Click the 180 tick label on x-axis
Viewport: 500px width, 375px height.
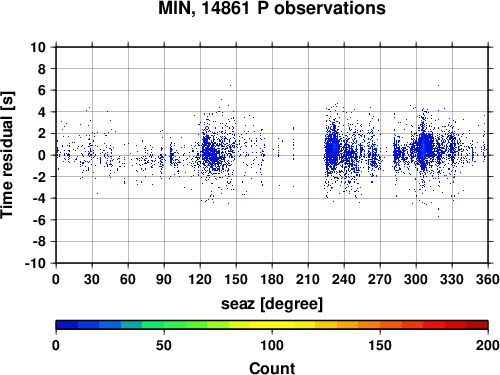click(x=272, y=279)
